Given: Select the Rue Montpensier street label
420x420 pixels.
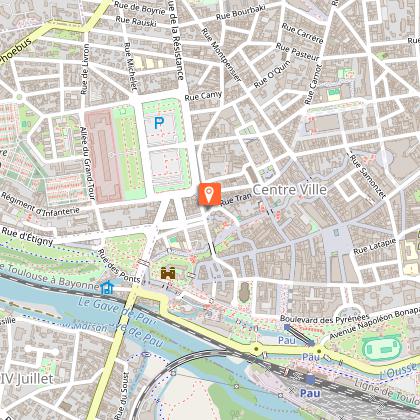Looking at the screenshot, I should point(221,55).
